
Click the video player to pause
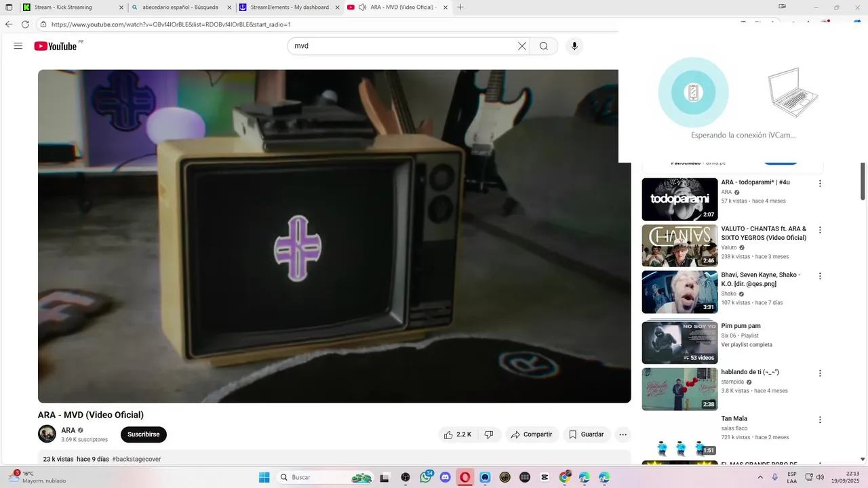point(334,236)
